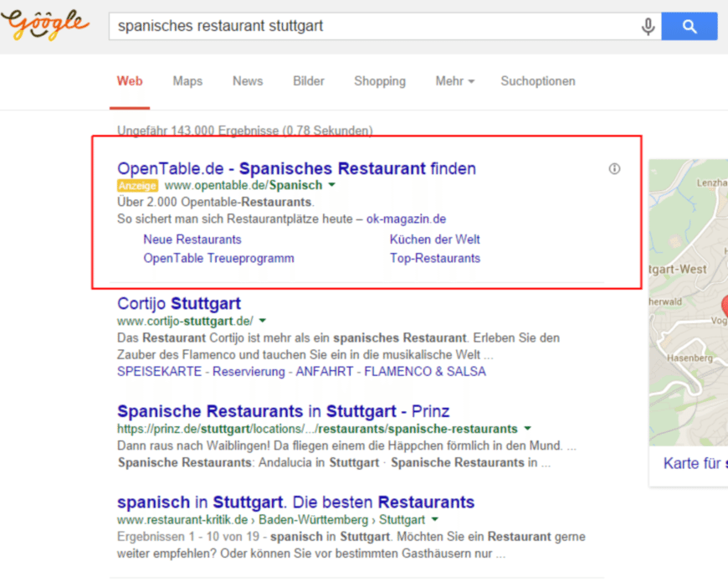Switch to the Bilder tab

(x=308, y=81)
